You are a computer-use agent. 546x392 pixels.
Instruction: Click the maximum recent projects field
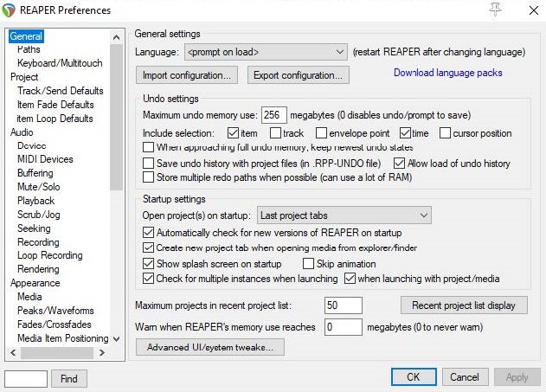coord(343,305)
